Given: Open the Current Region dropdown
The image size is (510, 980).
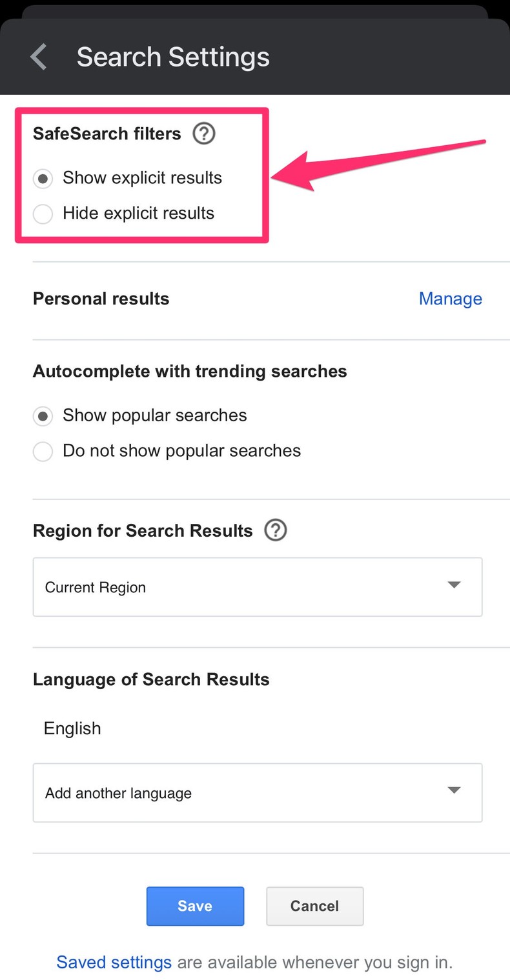Looking at the screenshot, I should [x=258, y=586].
